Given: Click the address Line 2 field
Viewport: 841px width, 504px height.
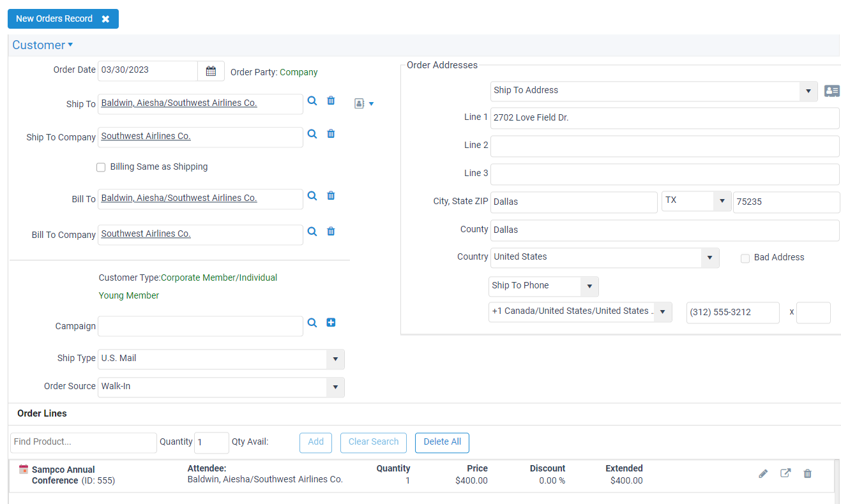Looking at the screenshot, I should click(x=665, y=146).
